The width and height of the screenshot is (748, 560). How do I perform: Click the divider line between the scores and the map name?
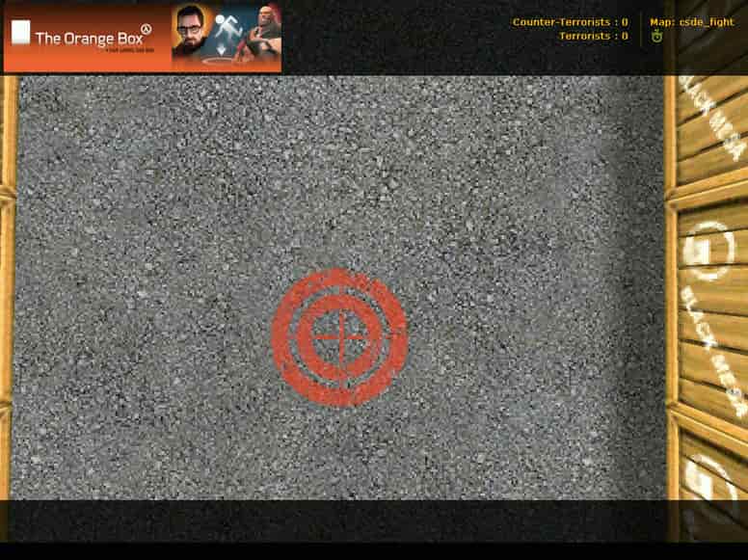[x=640, y=30]
